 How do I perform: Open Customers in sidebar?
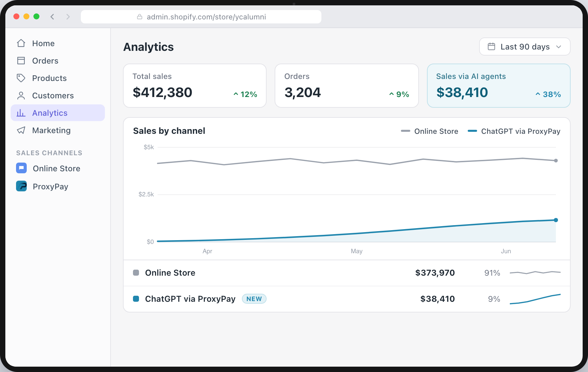pyautogui.click(x=58, y=95)
